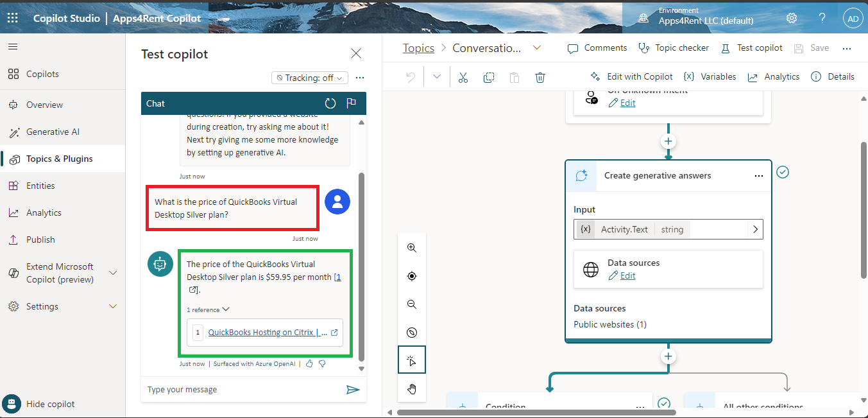Hide the copilot test panel
Screen dimensions: 868x418
pyautogui.click(x=50, y=404)
